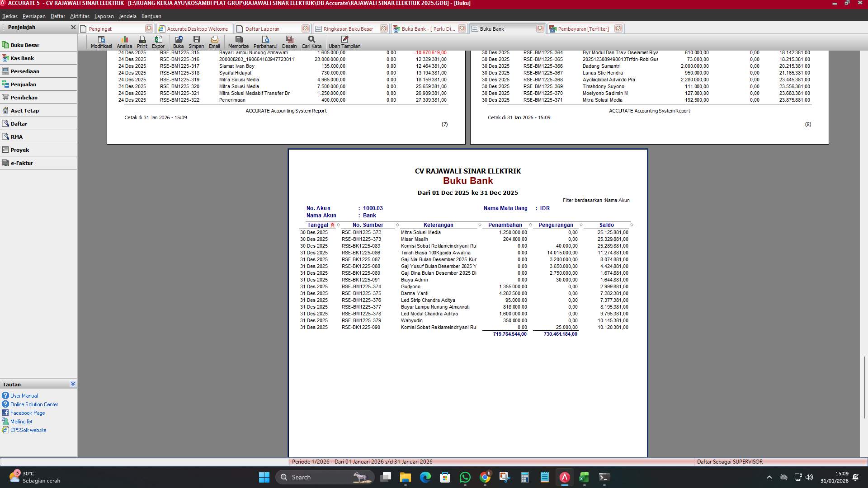Open the User Manual link

24,395
